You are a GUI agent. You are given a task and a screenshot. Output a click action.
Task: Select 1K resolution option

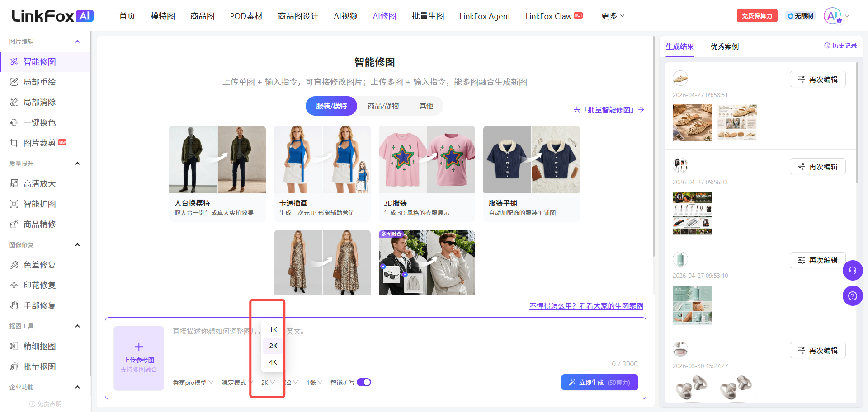click(x=273, y=330)
